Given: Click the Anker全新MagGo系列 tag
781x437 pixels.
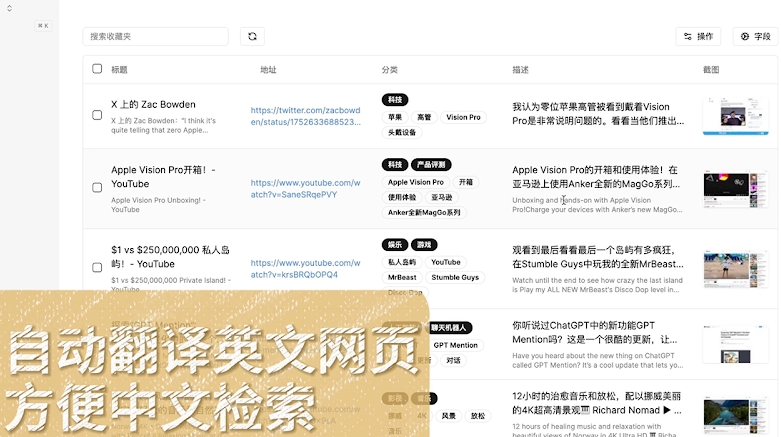Looking at the screenshot, I should (424, 213).
